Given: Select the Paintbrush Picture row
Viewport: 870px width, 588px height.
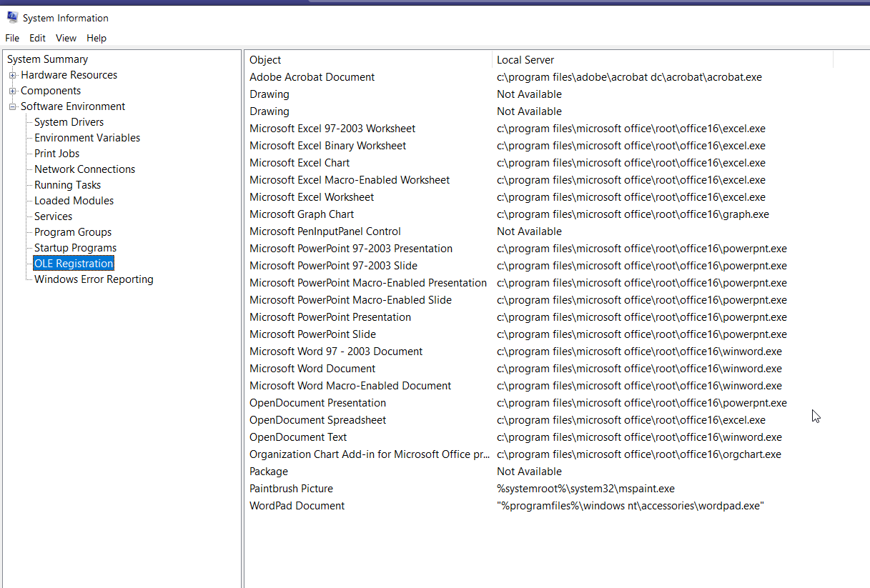Looking at the screenshot, I should pyautogui.click(x=291, y=489).
